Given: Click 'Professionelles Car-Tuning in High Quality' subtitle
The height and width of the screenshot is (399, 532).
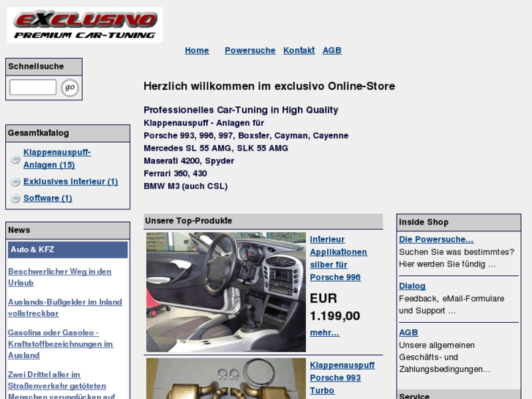Looking at the screenshot, I should click(241, 110).
